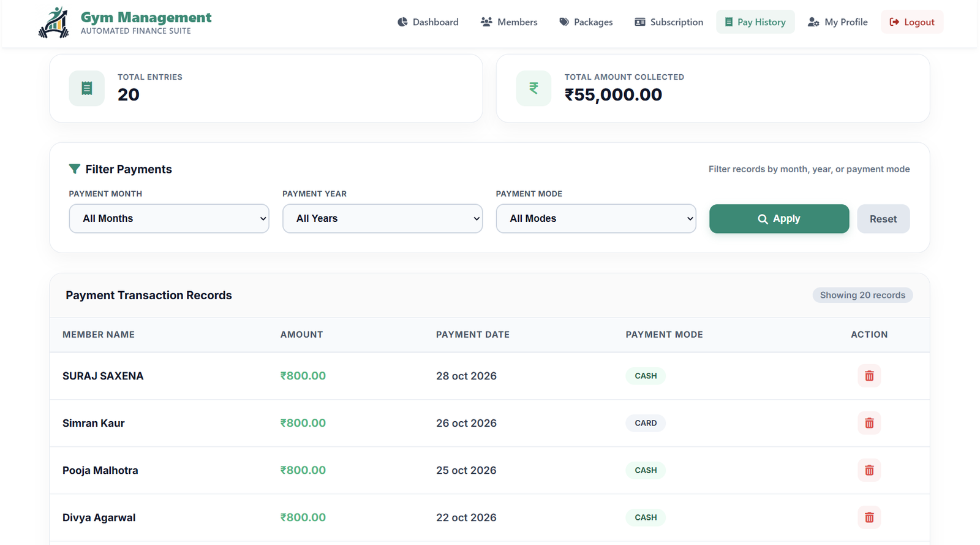Reset the payment filters

click(883, 219)
